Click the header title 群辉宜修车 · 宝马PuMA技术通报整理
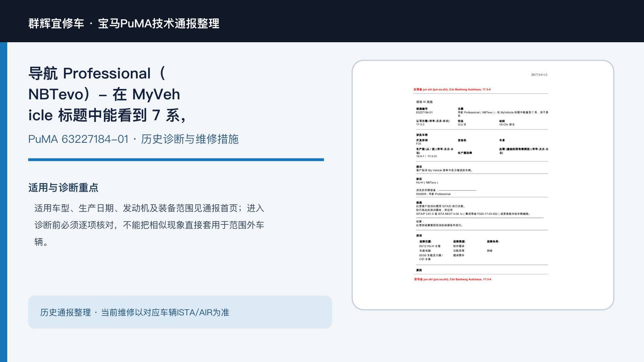This screenshot has width=644, height=362. click(124, 23)
